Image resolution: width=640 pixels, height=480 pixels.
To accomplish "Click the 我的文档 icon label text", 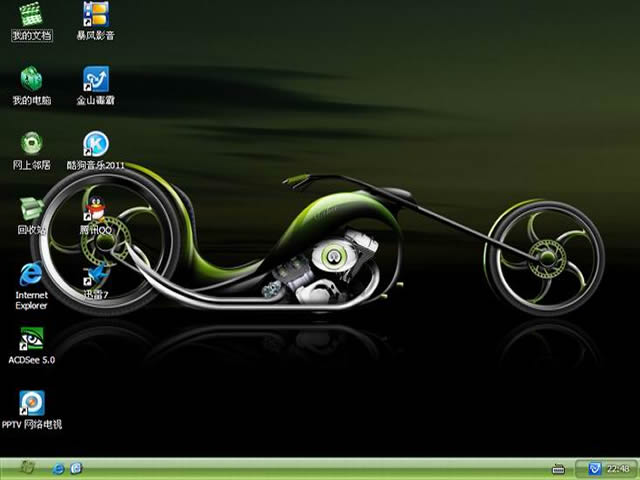I will pyautogui.click(x=31, y=35).
